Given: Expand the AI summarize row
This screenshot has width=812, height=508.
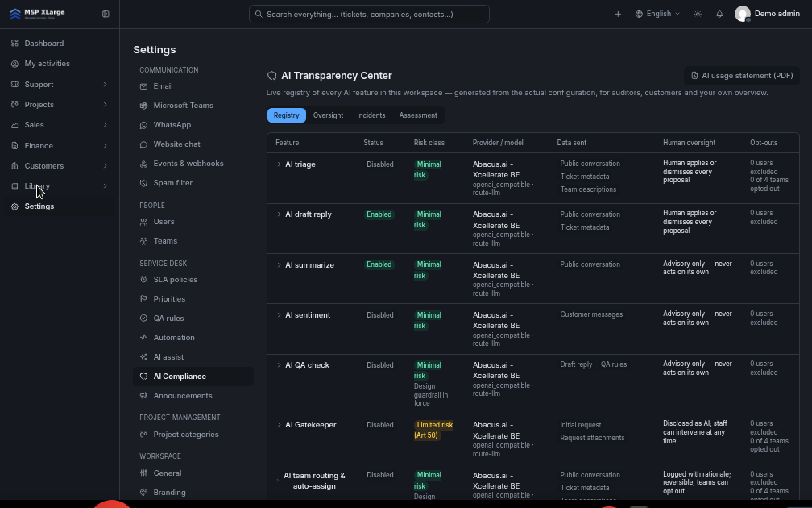Looking at the screenshot, I should (x=279, y=264).
